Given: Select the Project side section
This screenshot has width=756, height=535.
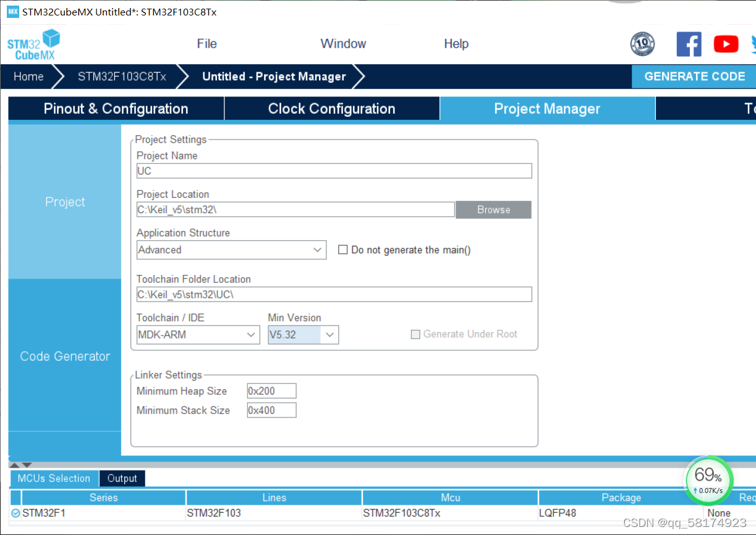Looking at the screenshot, I should tap(65, 202).
